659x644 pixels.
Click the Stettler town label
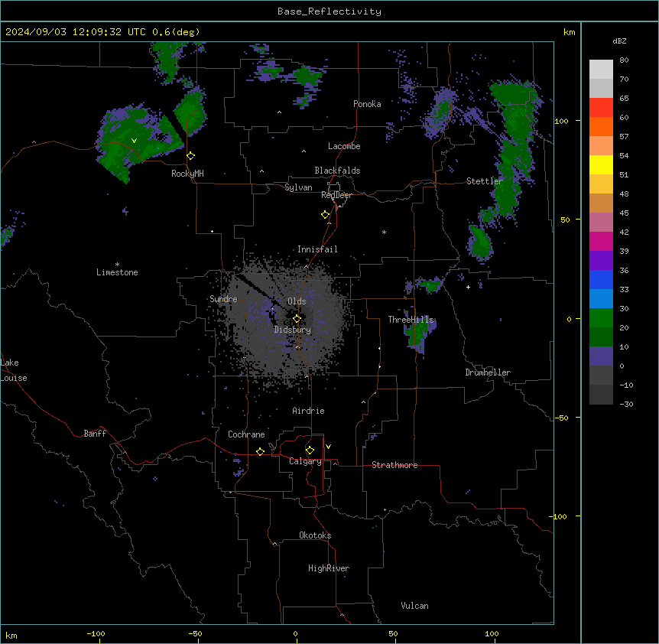pyautogui.click(x=485, y=181)
